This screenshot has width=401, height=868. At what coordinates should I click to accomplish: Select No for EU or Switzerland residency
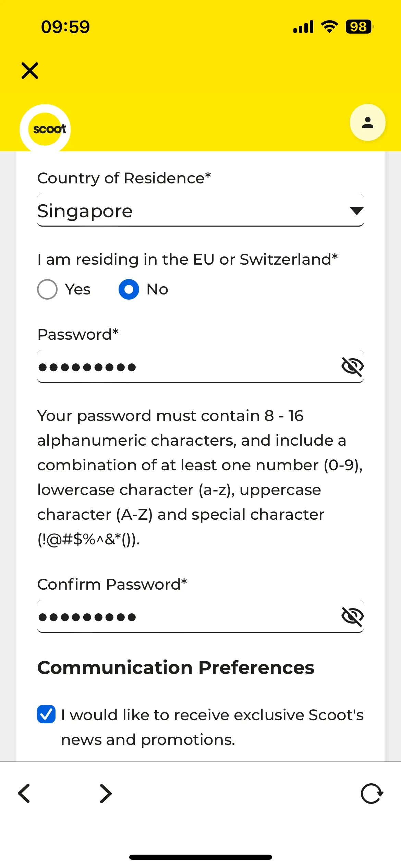coord(129,289)
